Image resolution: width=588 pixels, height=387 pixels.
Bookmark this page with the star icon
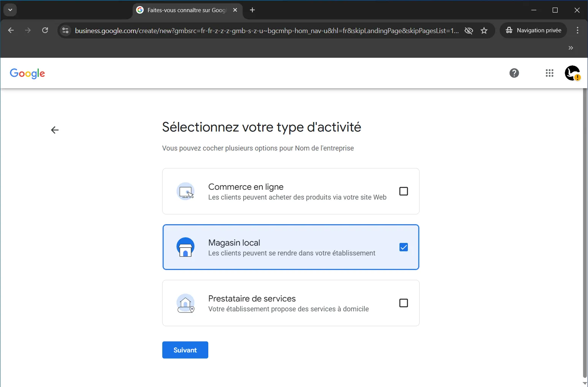pyautogui.click(x=484, y=31)
